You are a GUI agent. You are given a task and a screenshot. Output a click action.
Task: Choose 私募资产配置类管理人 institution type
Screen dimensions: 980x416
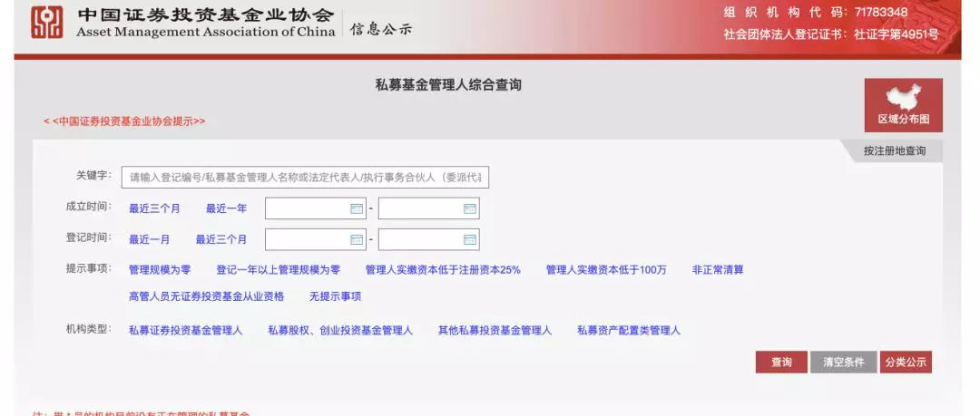629,331
